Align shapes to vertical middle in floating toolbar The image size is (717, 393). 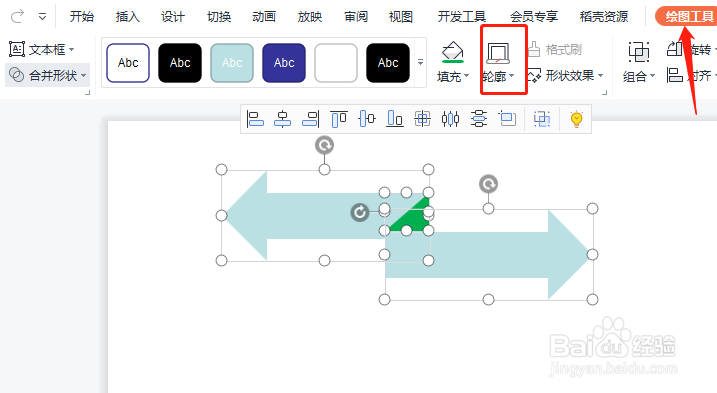[x=367, y=119]
